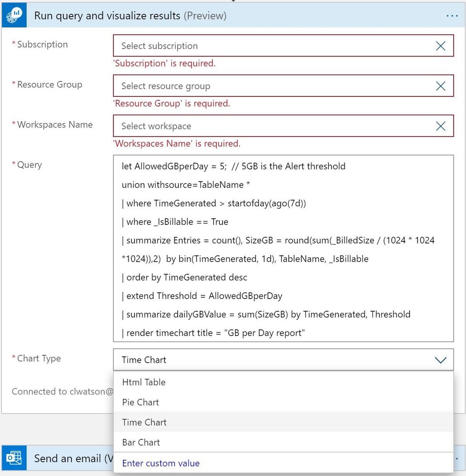Click the query line 'let AllowedGBperDay = 5'
466x476 pixels.
click(x=233, y=166)
